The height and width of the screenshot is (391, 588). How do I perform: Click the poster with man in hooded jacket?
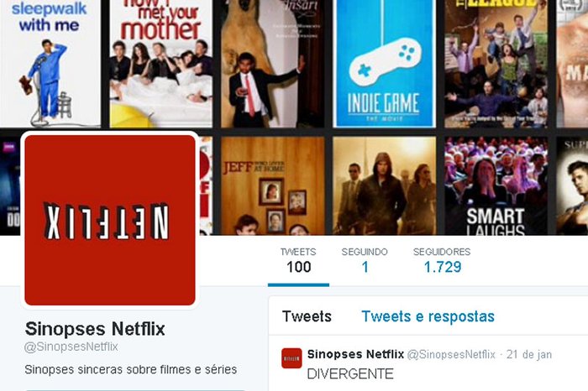click(x=384, y=185)
